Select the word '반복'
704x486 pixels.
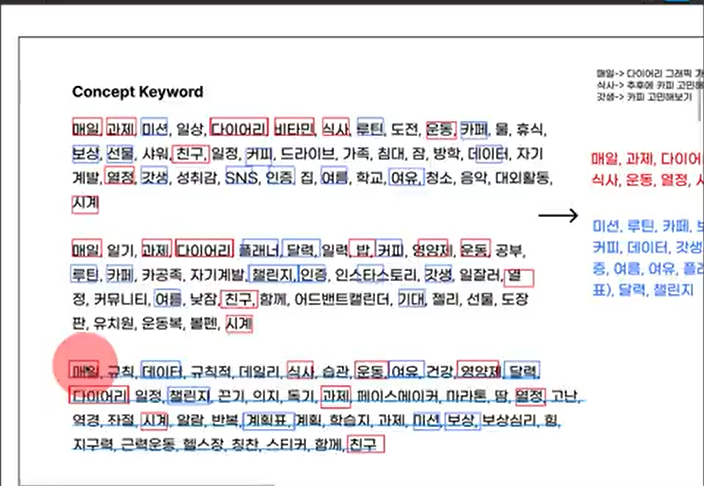tap(224, 420)
